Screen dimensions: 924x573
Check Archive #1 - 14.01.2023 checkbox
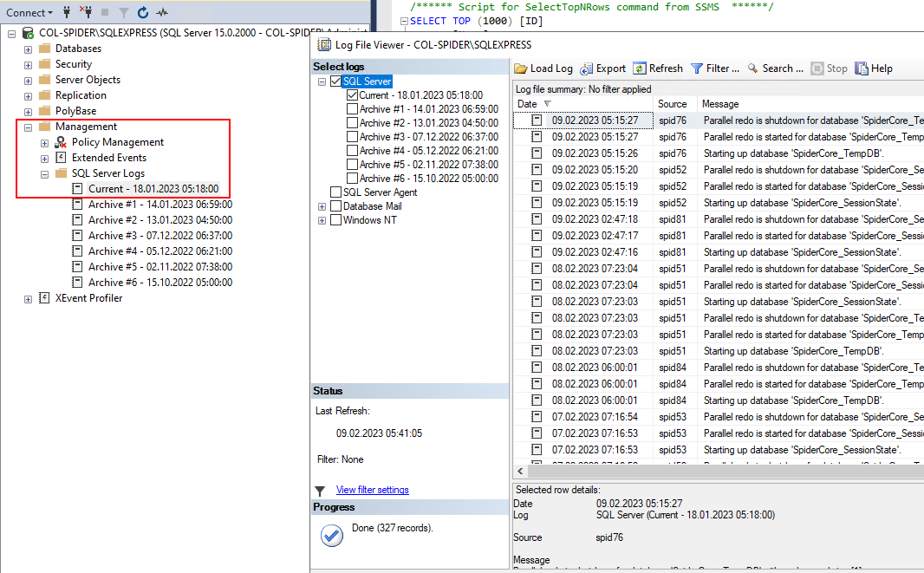pos(353,109)
